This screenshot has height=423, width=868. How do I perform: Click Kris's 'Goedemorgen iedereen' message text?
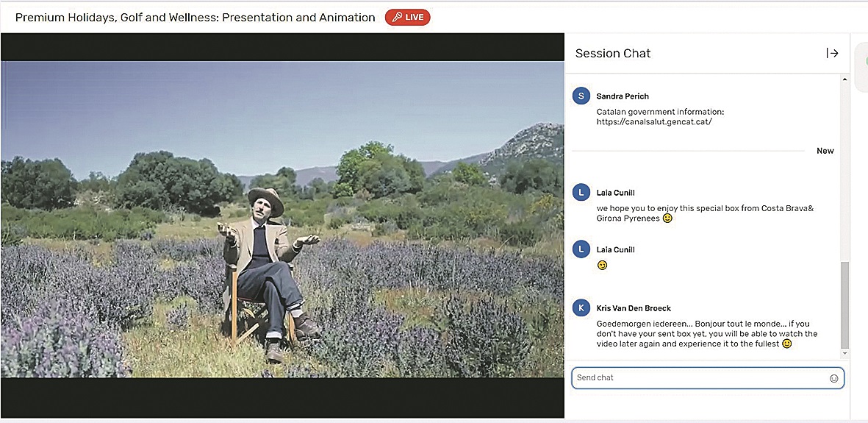(x=706, y=334)
